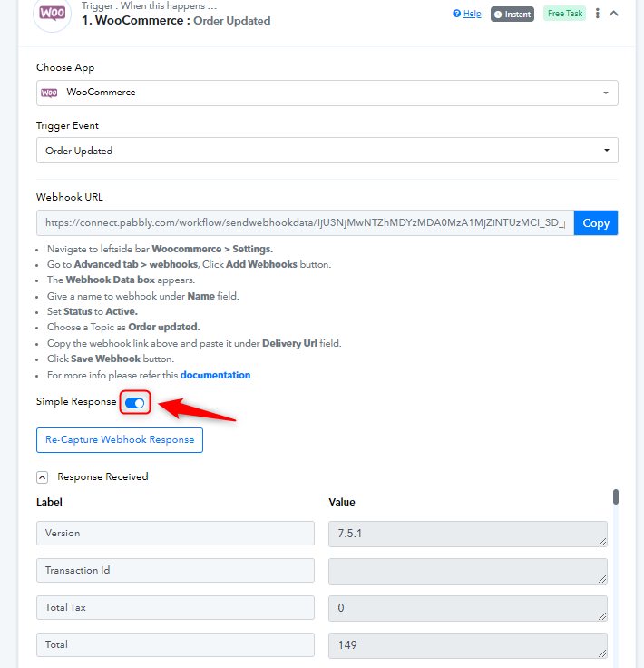Open the Trigger Event Order Updated dropdown

pyautogui.click(x=327, y=150)
